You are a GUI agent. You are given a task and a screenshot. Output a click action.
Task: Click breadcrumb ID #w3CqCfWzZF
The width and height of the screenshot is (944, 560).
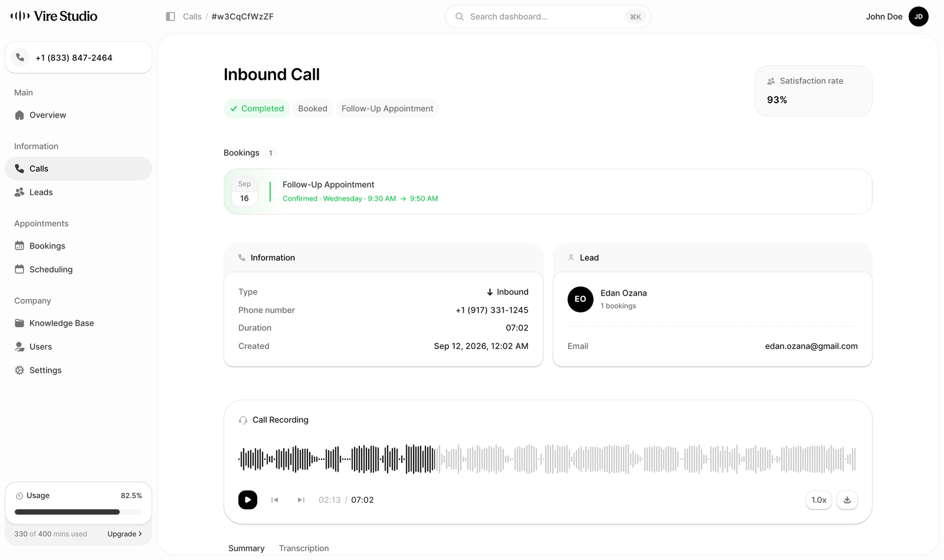coord(242,17)
